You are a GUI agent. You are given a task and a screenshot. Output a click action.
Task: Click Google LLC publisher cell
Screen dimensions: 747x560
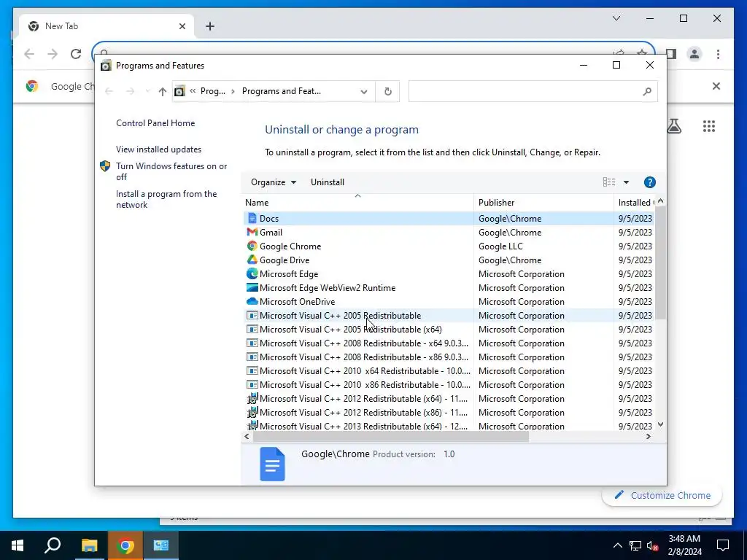pyautogui.click(x=500, y=246)
